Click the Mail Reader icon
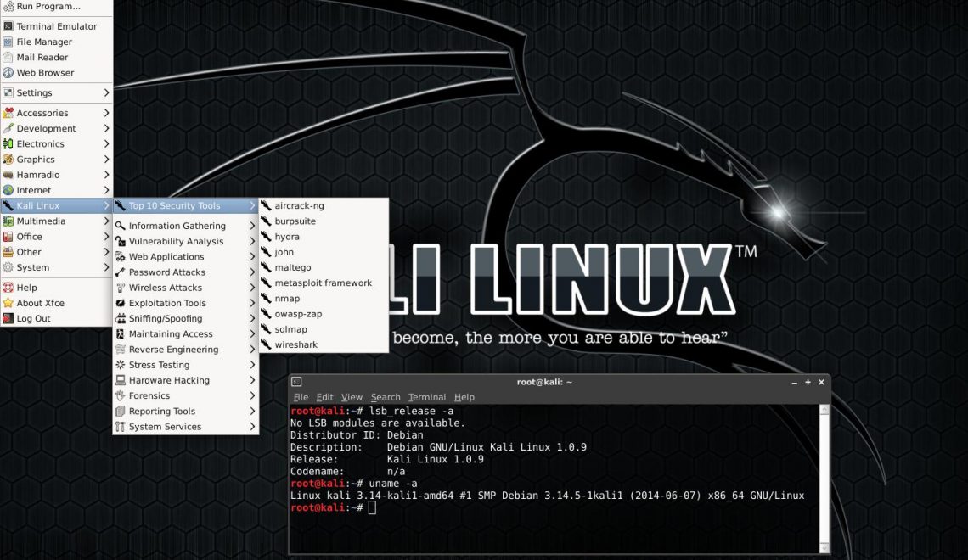Image resolution: width=968 pixels, height=560 pixels. (x=8, y=57)
